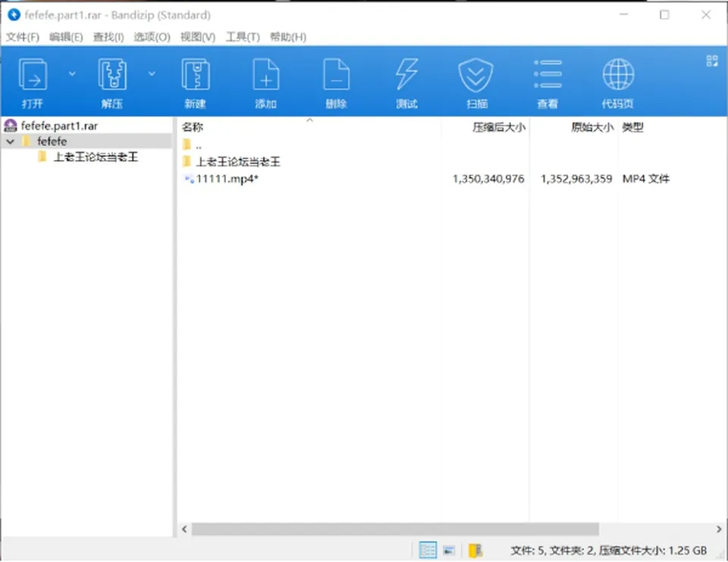Screen dimensions: 728x562
Task: Open the Help (帮助) menu
Action: coord(288,37)
